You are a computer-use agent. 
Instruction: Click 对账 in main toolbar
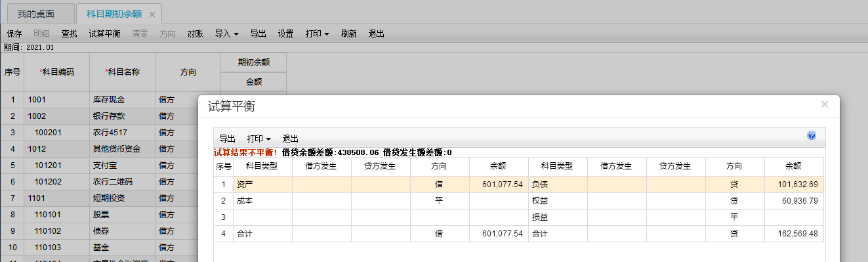(195, 33)
